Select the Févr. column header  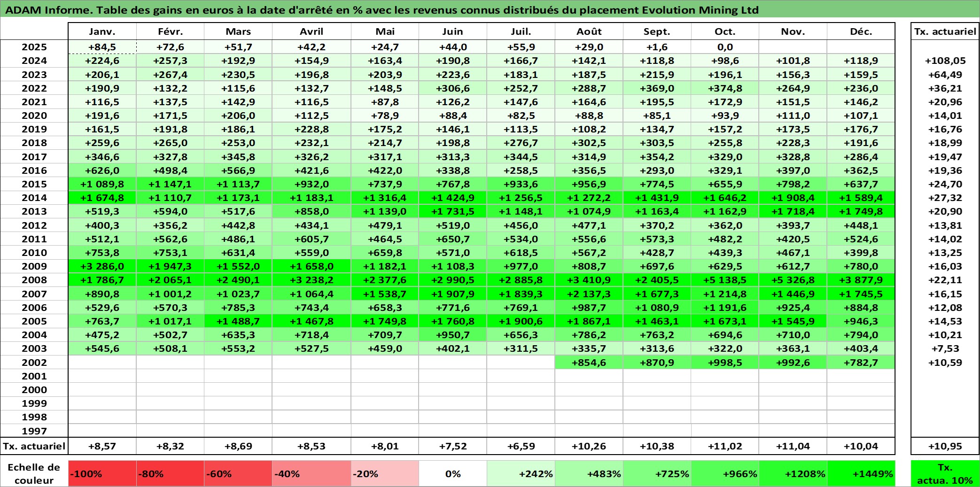point(170,31)
